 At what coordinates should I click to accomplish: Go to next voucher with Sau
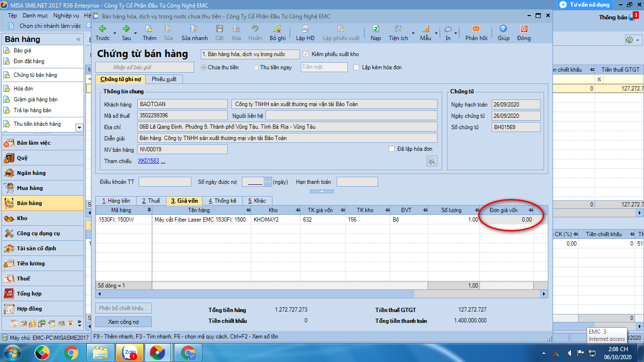pos(126,33)
